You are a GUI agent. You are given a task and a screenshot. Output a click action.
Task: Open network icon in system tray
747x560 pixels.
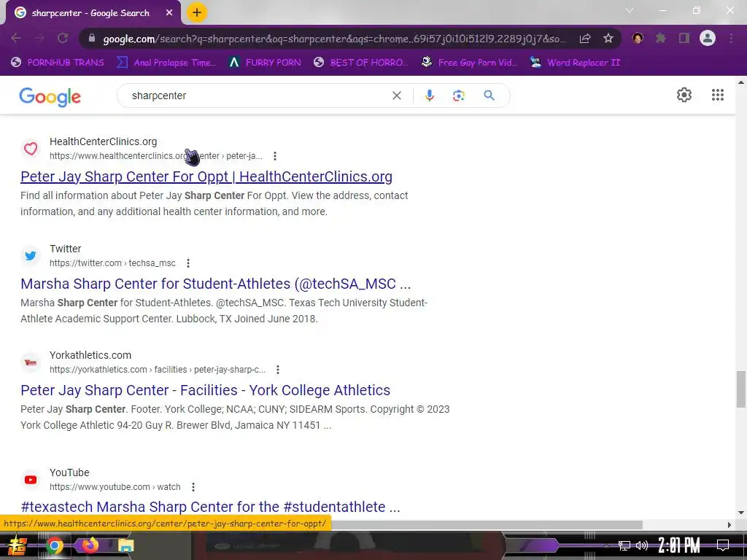point(624,545)
